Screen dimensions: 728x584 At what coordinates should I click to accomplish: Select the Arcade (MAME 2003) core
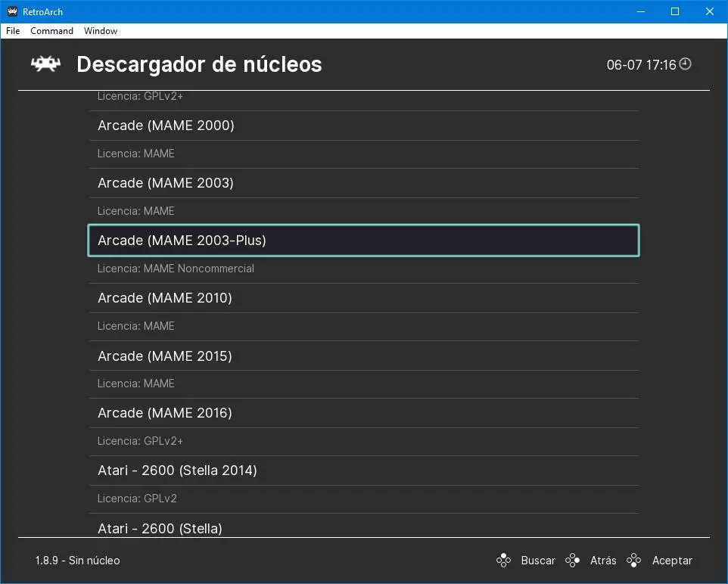point(363,183)
